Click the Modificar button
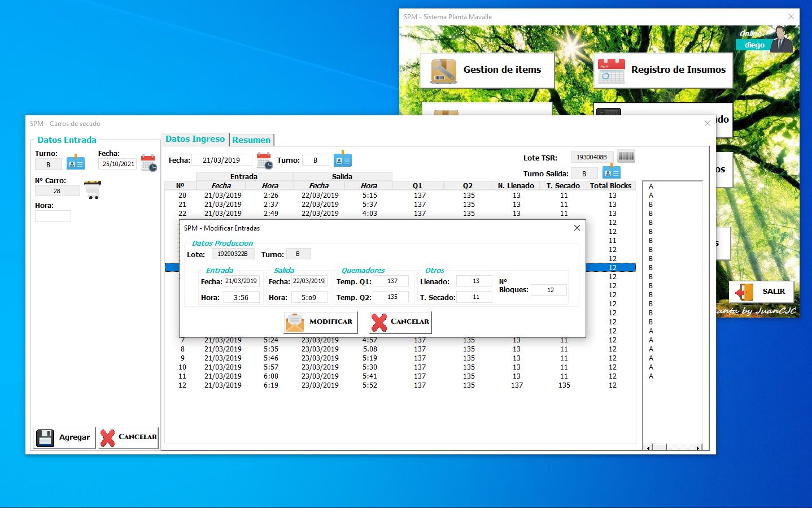This screenshot has height=508, width=812. click(x=320, y=322)
